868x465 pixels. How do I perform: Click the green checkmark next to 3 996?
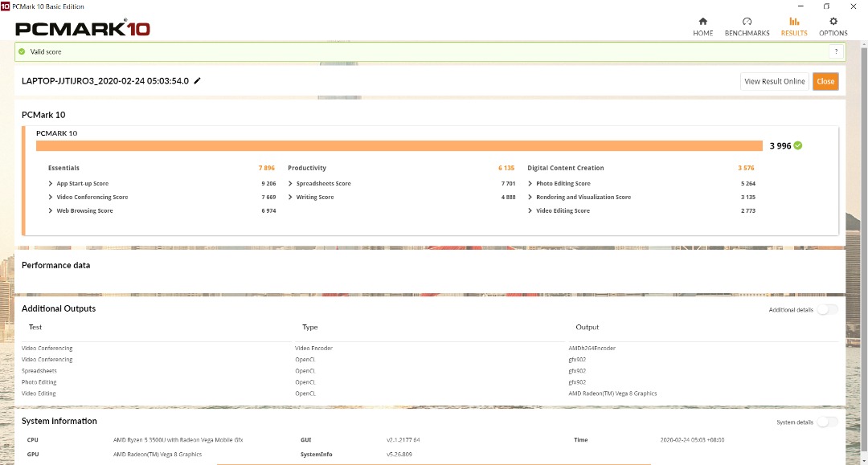pyautogui.click(x=798, y=145)
